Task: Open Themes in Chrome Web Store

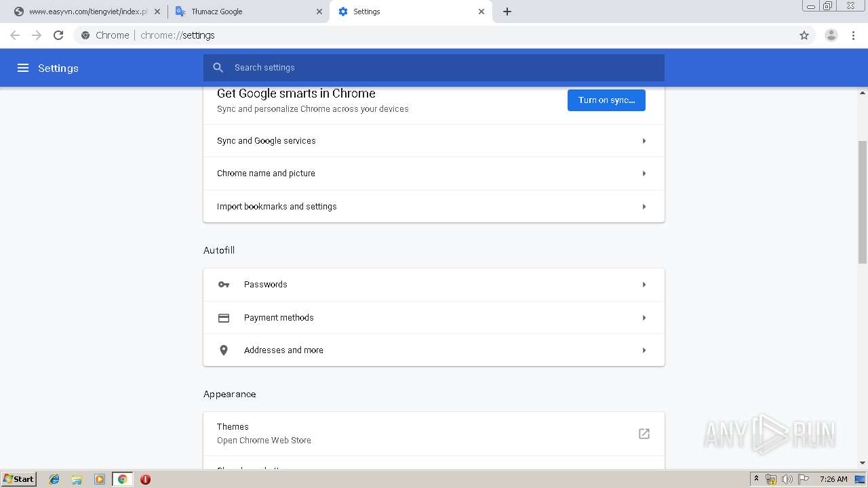Action: click(x=434, y=434)
